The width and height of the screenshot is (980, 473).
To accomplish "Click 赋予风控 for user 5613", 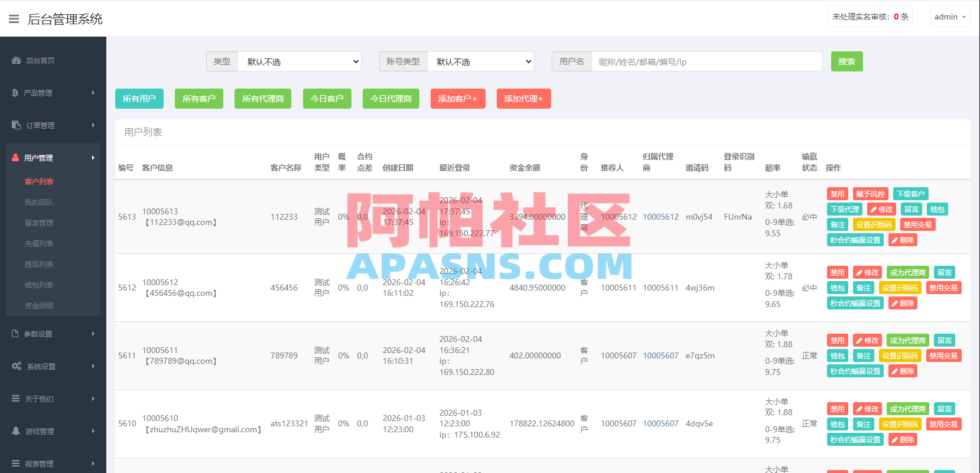I will coord(871,194).
